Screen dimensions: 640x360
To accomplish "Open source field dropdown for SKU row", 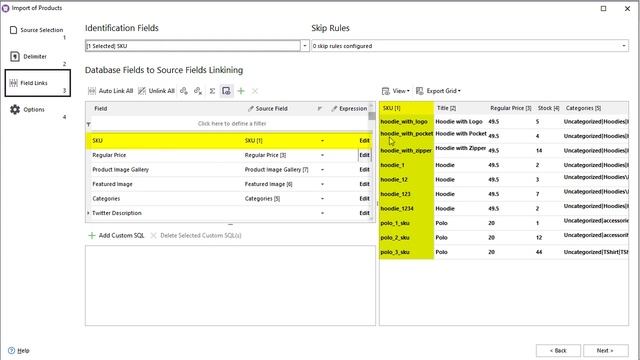I will tap(322, 141).
